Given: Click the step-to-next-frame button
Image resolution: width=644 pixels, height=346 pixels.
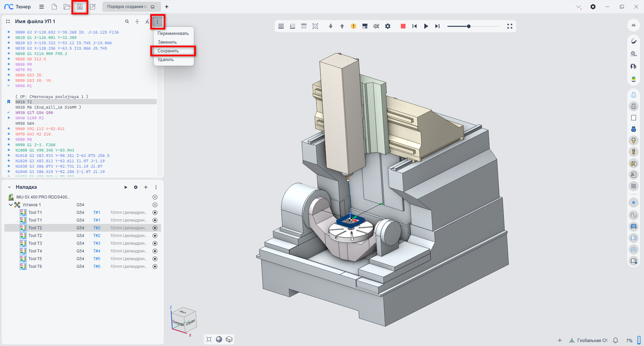Looking at the screenshot, I should click(437, 26).
